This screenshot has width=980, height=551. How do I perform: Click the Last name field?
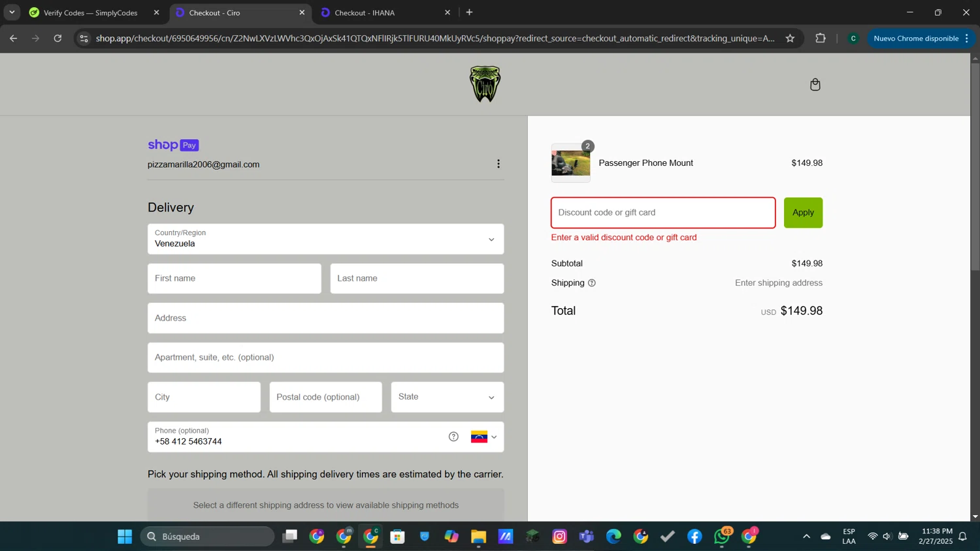click(417, 279)
